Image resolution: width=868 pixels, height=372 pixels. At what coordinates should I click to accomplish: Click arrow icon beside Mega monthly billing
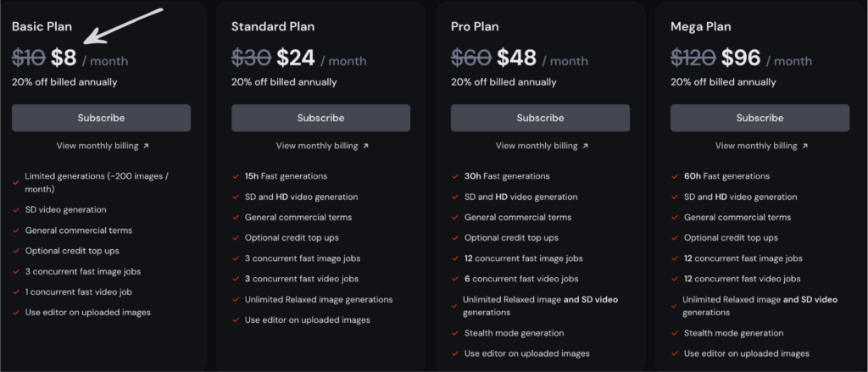point(804,146)
